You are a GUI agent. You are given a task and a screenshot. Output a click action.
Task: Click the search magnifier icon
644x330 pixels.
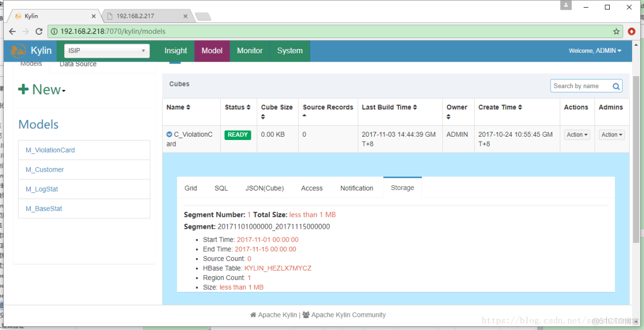pos(616,86)
